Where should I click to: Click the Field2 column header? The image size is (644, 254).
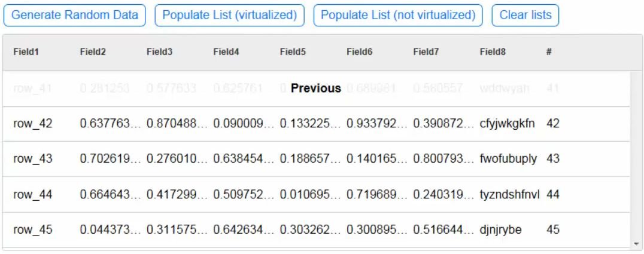click(x=93, y=52)
